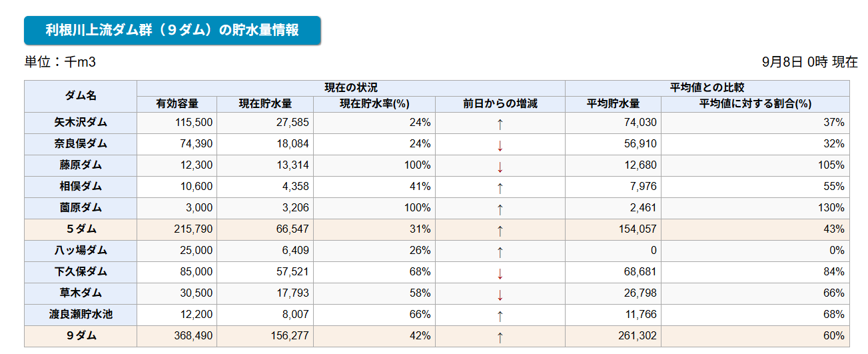The height and width of the screenshot is (354, 868).
Task: Click the 現在貯水率(%) column header
Action: [x=374, y=104]
